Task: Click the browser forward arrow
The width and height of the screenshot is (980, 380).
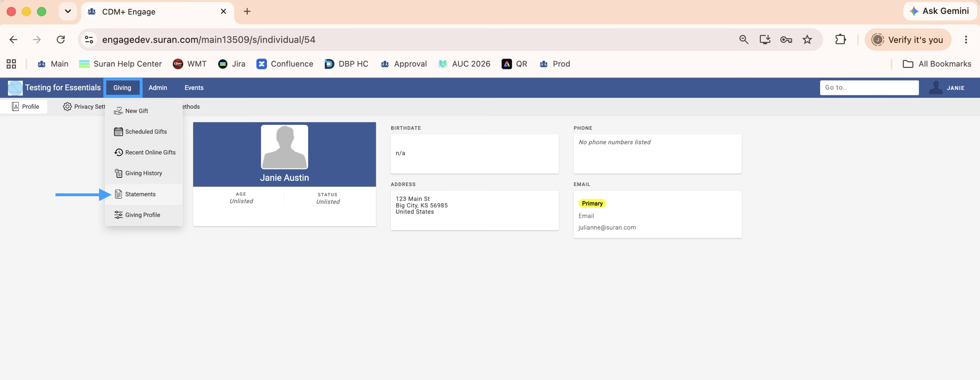Action: click(x=37, y=40)
